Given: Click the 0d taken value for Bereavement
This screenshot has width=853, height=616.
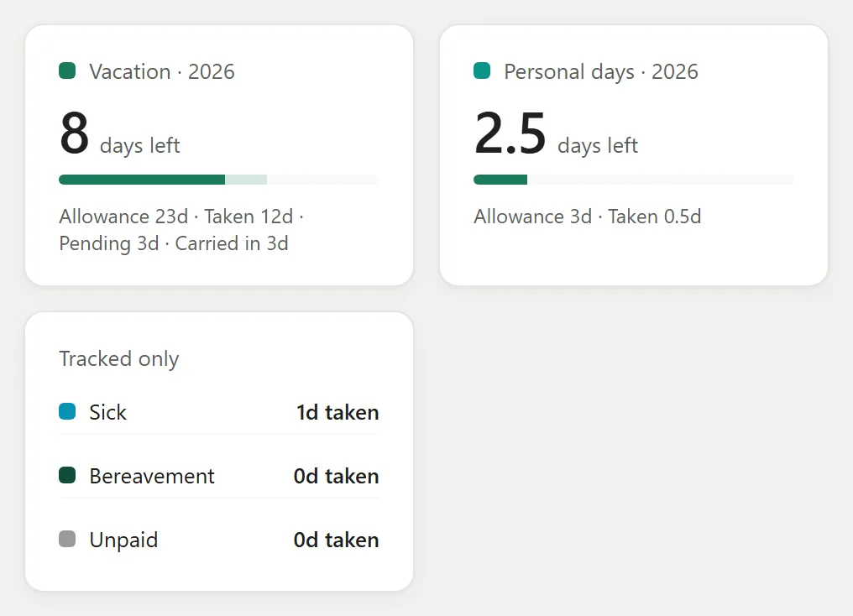Looking at the screenshot, I should [336, 476].
